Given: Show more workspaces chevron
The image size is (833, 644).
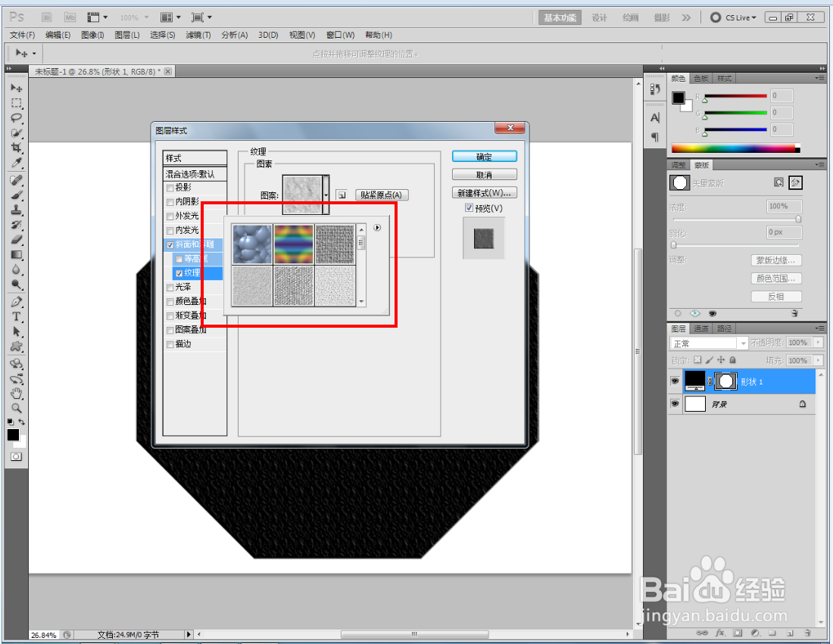Looking at the screenshot, I should tap(686, 17).
